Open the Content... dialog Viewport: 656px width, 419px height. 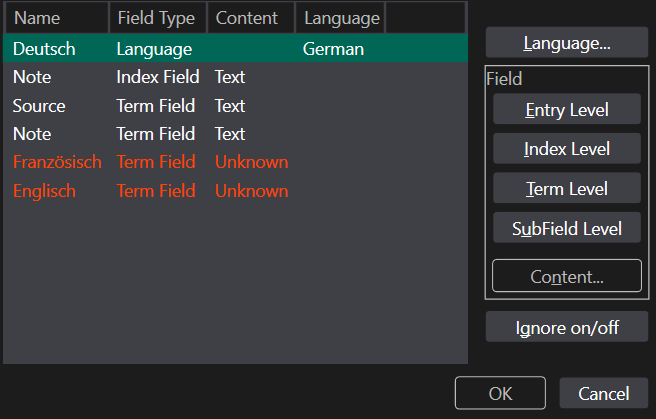point(566,276)
